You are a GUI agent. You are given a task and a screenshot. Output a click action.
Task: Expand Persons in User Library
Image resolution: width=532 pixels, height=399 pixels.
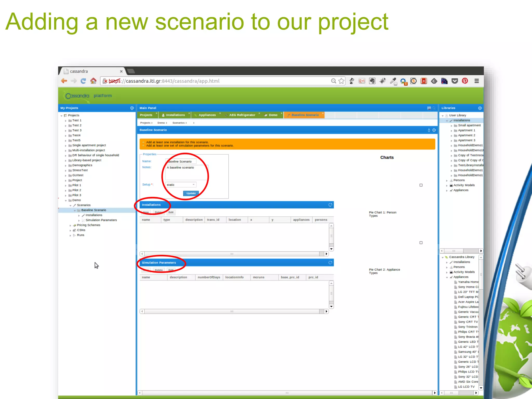coord(447,181)
